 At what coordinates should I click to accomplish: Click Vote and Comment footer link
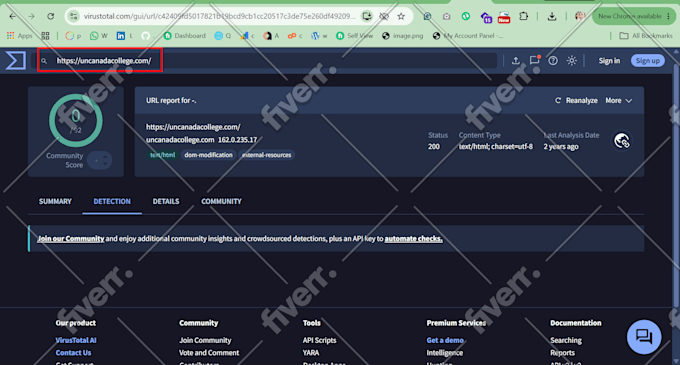coord(209,353)
